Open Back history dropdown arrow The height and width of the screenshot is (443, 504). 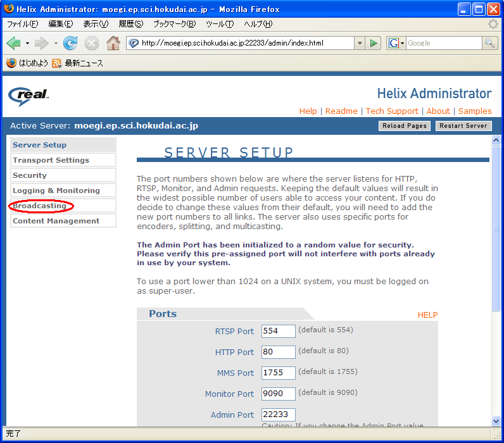[x=27, y=43]
